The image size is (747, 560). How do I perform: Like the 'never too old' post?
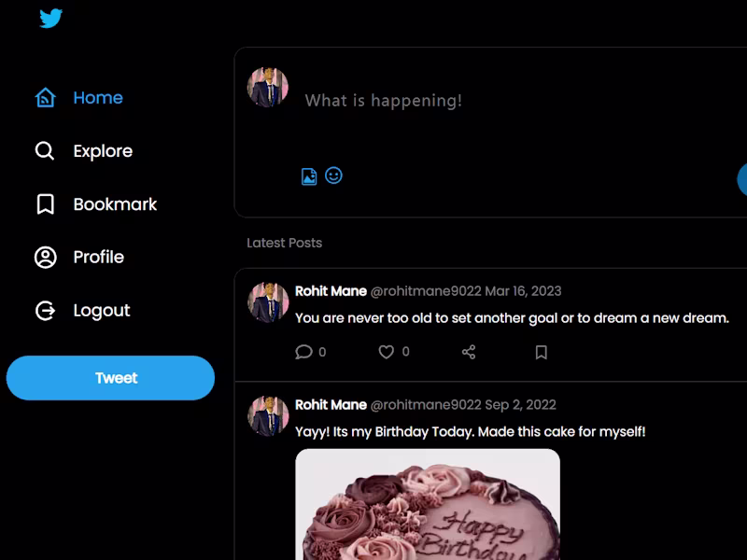click(x=386, y=352)
